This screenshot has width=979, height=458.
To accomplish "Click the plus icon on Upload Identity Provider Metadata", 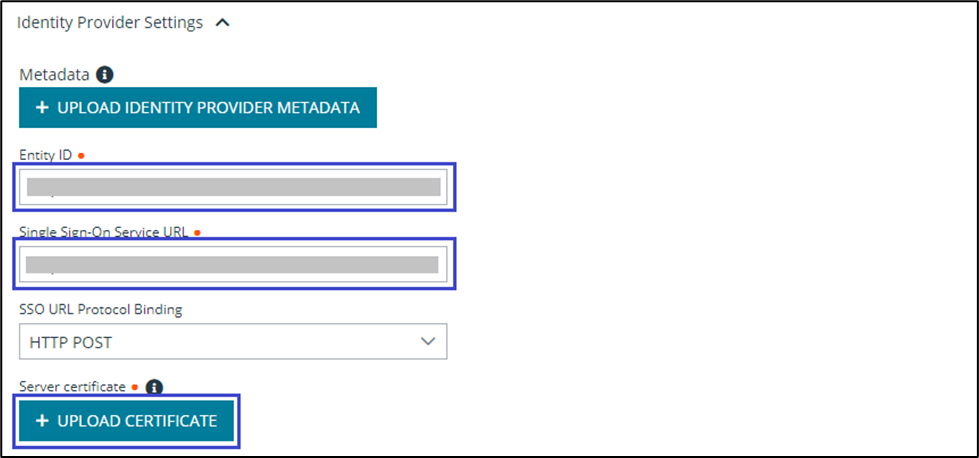I will (42, 108).
